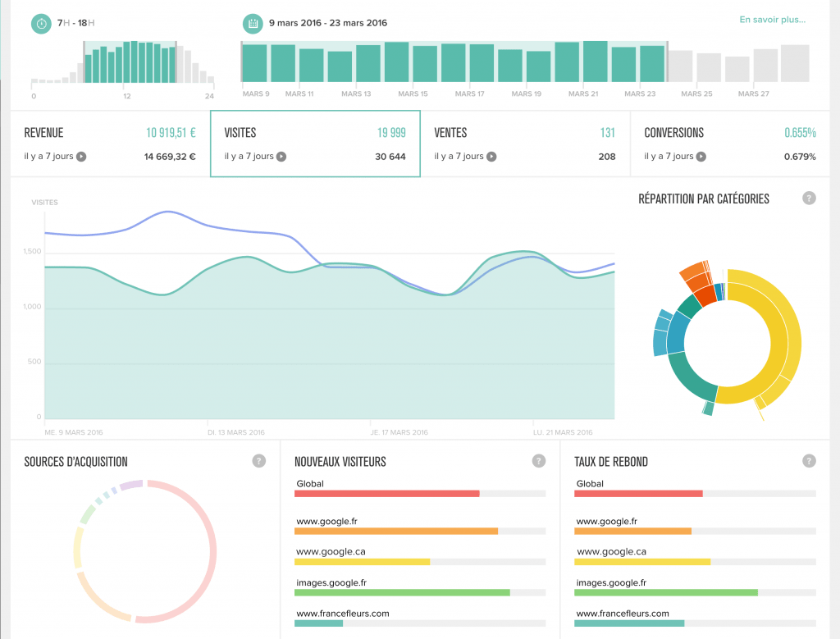Screen dimensions: 840x639
Task: Select the Revenue metric tab
Action: pyautogui.click(x=110, y=144)
